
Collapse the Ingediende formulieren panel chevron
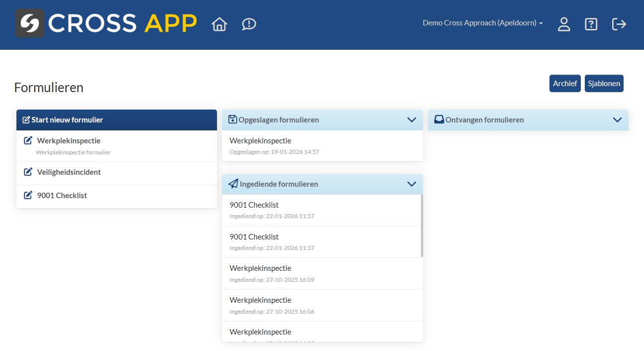(412, 184)
